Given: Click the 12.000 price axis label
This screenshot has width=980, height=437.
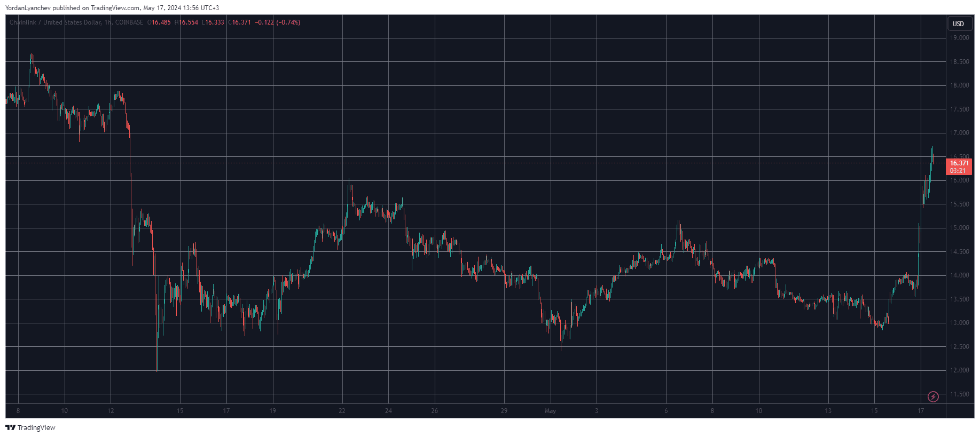Looking at the screenshot, I should click(x=959, y=370).
